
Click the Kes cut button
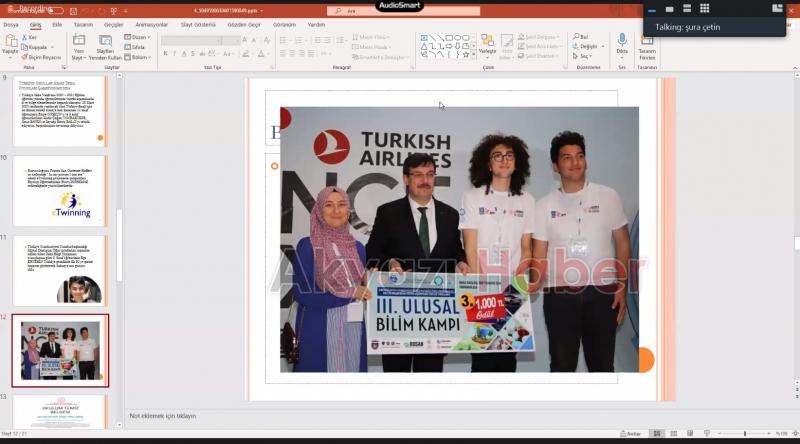[x=30, y=37]
